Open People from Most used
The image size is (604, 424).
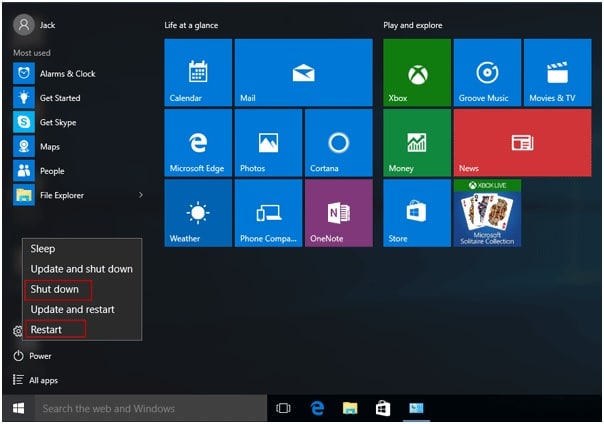(77, 171)
